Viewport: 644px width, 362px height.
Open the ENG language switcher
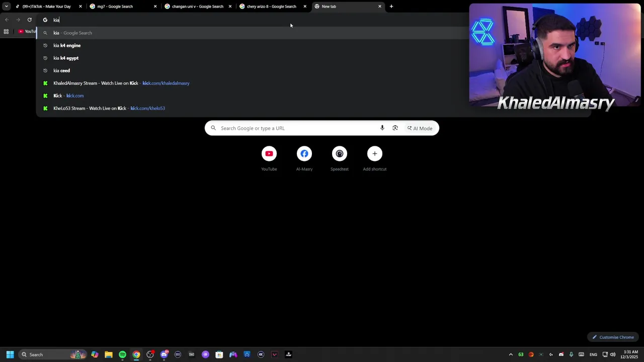pos(593,354)
